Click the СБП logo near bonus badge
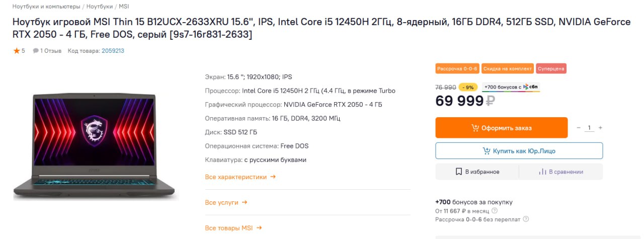Screen dimensions: 644x239 [x=531, y=87]
